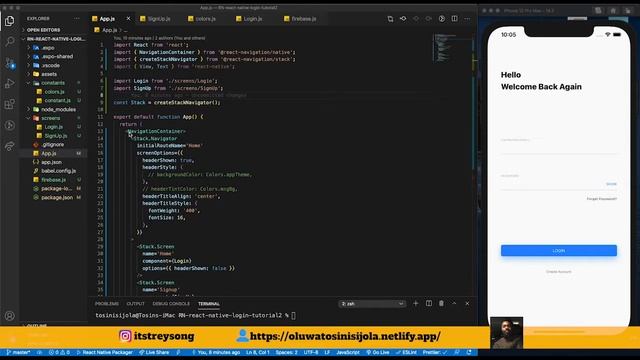Kill terminal with the trash icon
This screenshot has height=360, width=640.
click(x=441, y=303)
